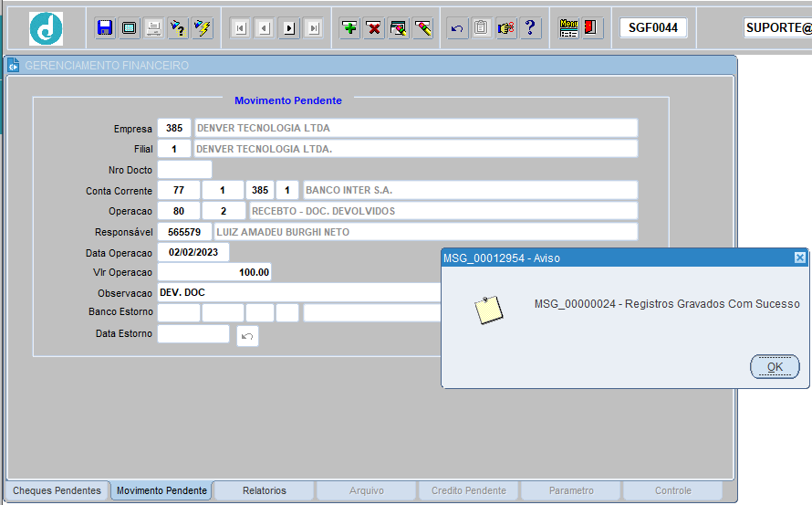
Task: Click the Save floppy disk icon
Action: [x=105, y=27]
